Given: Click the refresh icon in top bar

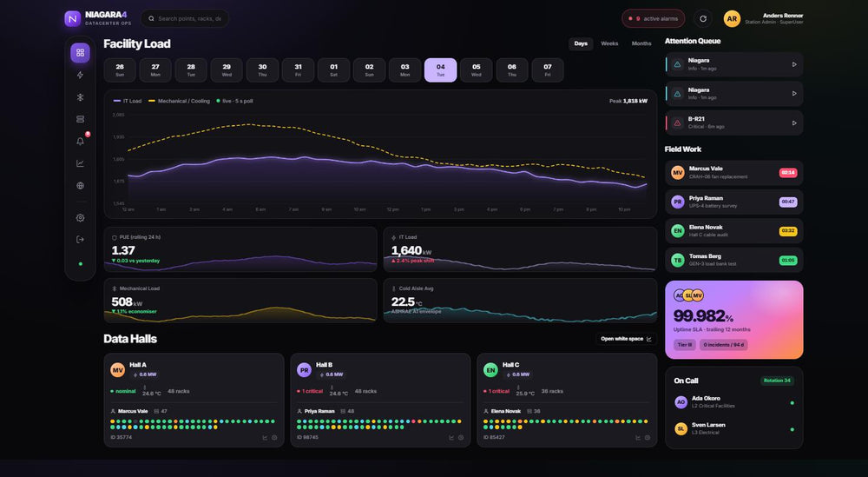Looking at the screenshot, I should (x=703, y=18).
